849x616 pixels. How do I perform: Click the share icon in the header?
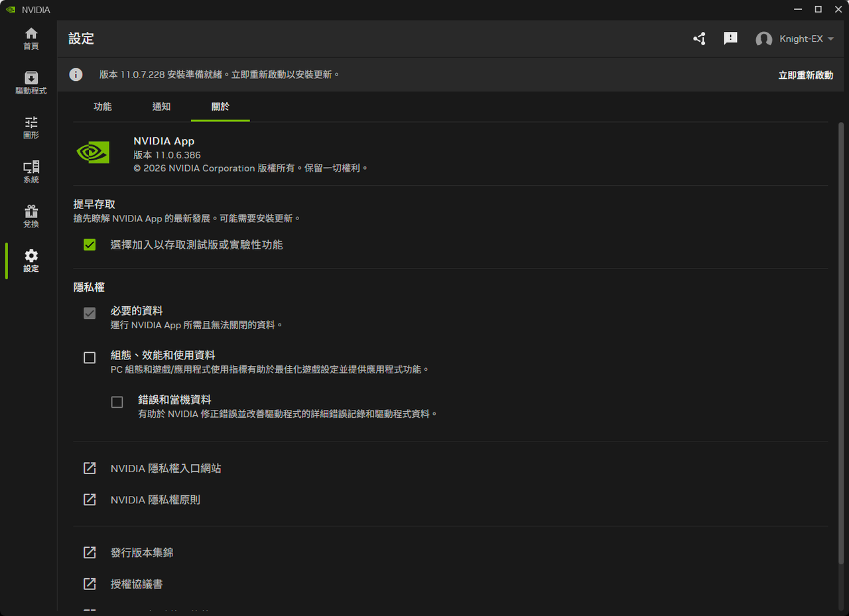click(x=699, y=38)
